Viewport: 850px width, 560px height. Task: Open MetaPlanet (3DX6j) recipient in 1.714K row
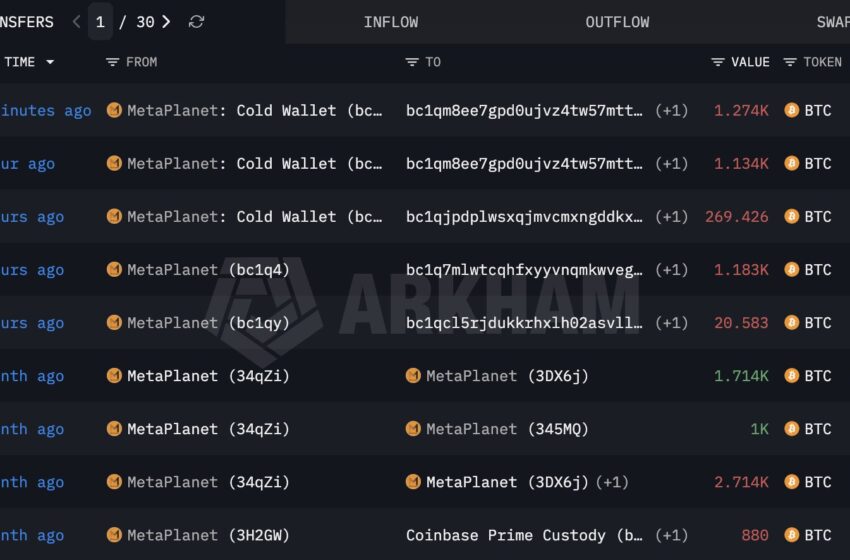[507, 376]
